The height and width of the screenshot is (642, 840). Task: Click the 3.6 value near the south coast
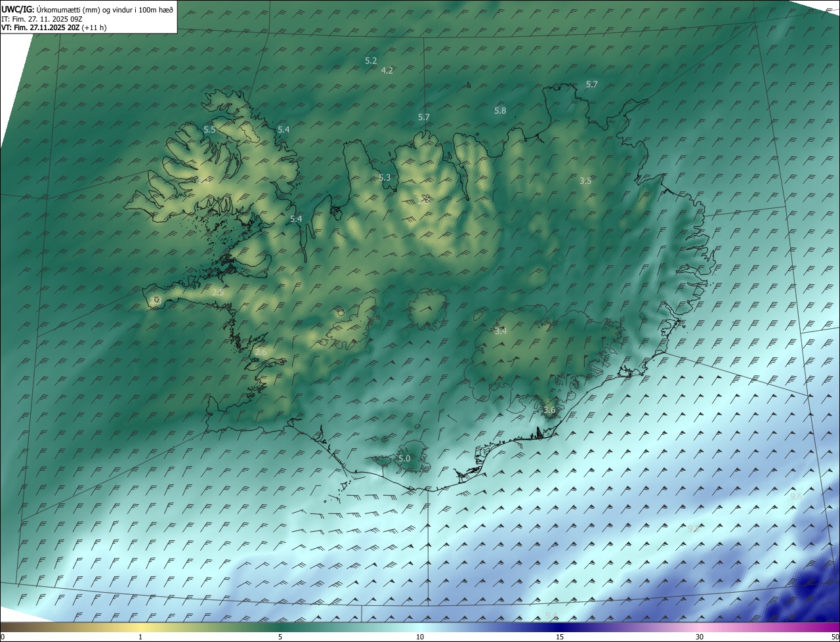coord(549,410)
